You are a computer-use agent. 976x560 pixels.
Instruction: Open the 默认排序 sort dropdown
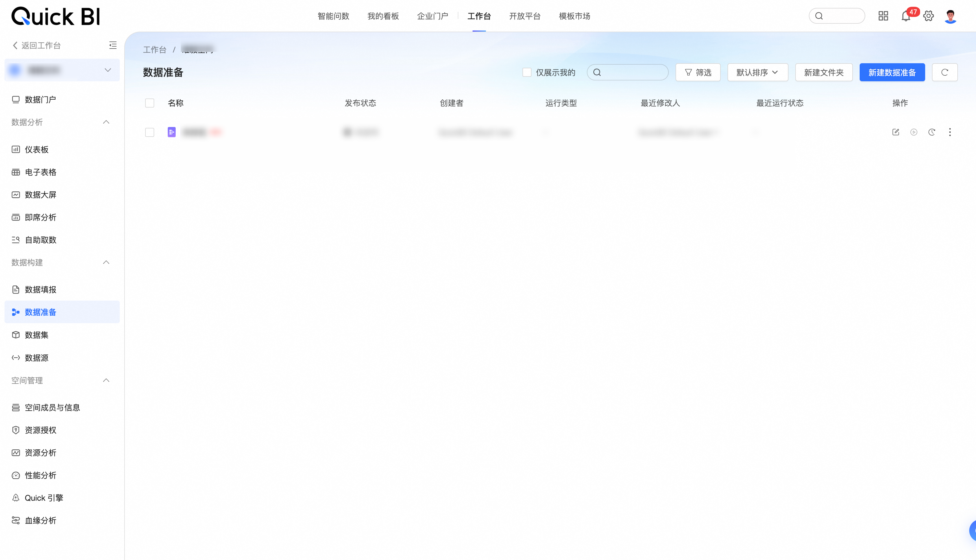point(757,72)
